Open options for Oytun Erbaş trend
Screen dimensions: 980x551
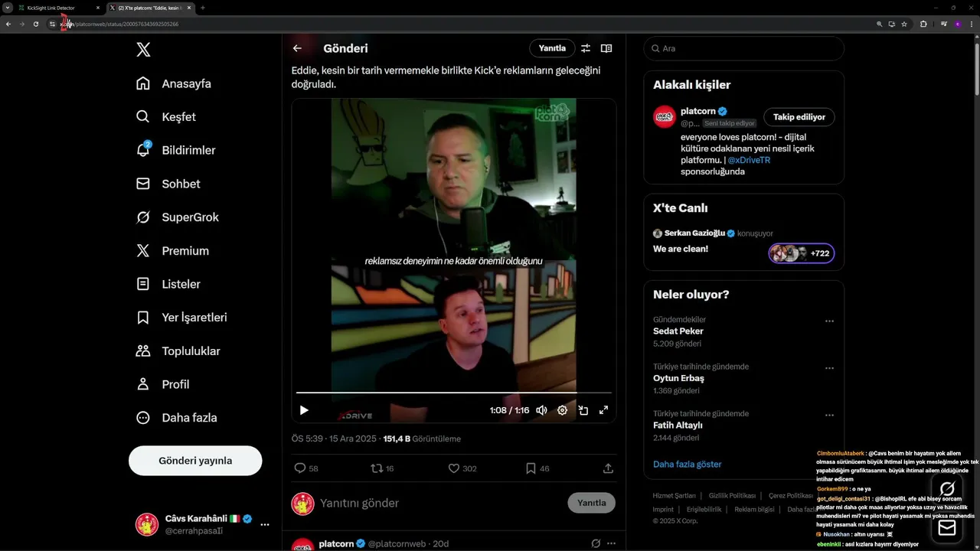click(x=829, y=368)
